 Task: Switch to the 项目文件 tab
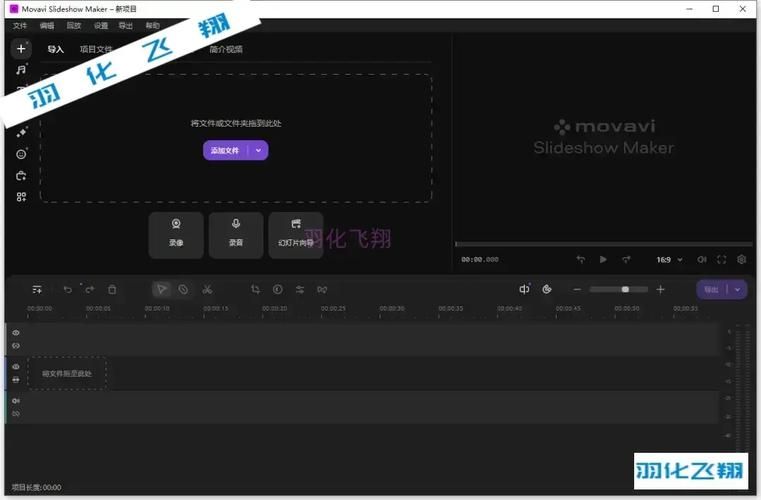click(96, 49)
